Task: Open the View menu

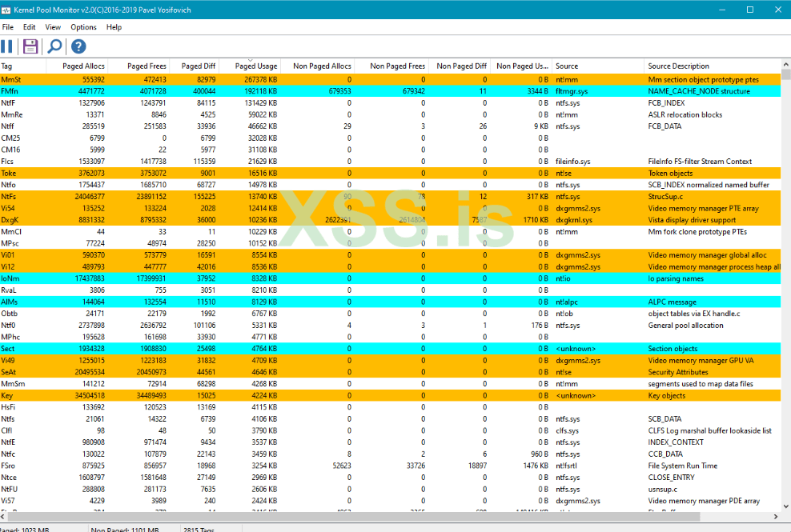Action: pyautogui.click(x=53, y=27)
